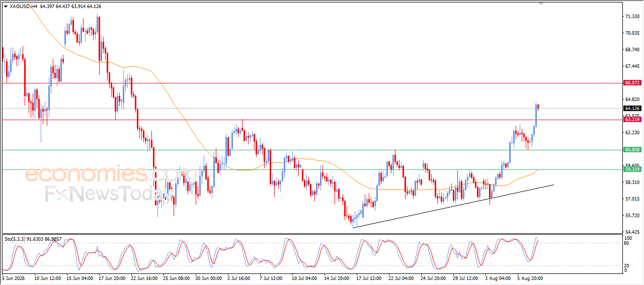
Task: Click the arrow icon before XAGUSD,H4 title
Action: click(x=6, y=7)
